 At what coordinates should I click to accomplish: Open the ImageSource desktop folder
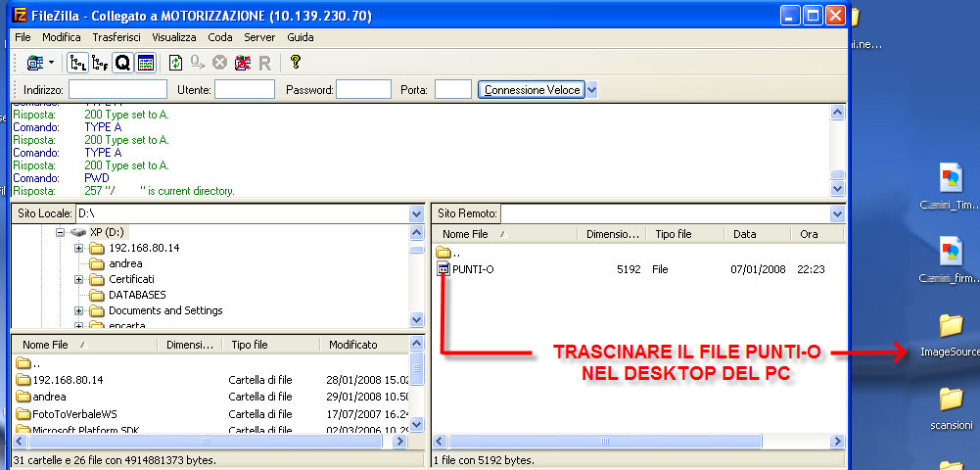point(950,327)
